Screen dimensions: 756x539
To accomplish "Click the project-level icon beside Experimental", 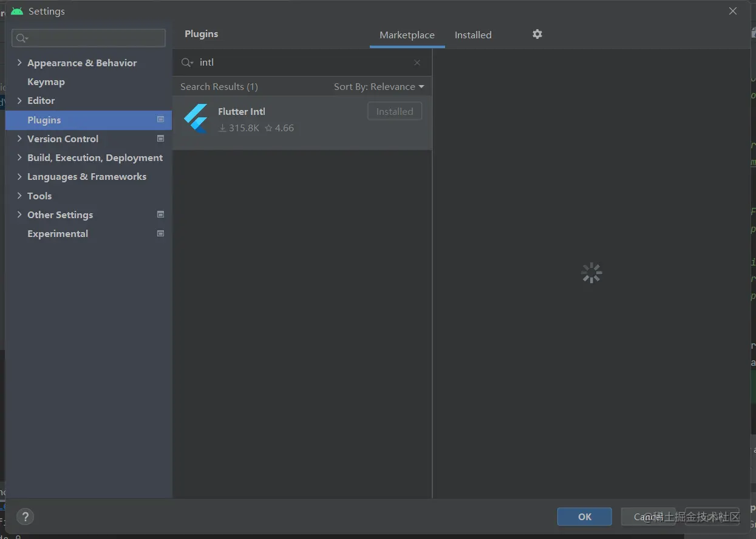I will coord(161,233).
